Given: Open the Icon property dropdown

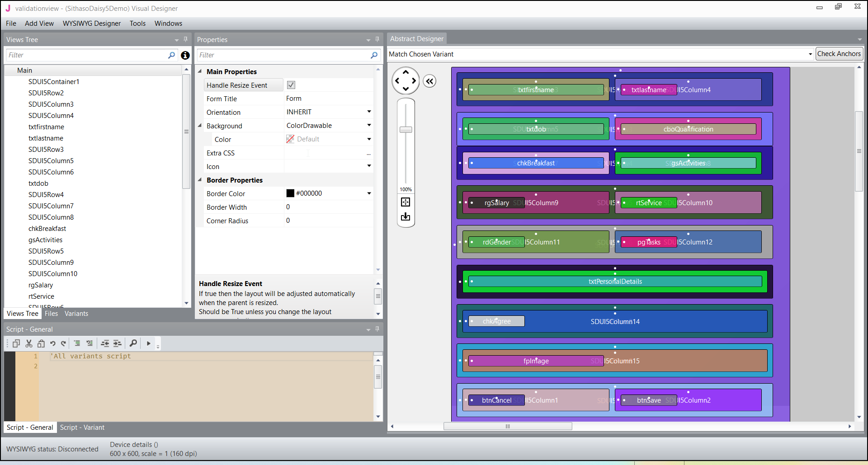Looking at the screenshot, I should pyautogui.click(x=369, y=166).
